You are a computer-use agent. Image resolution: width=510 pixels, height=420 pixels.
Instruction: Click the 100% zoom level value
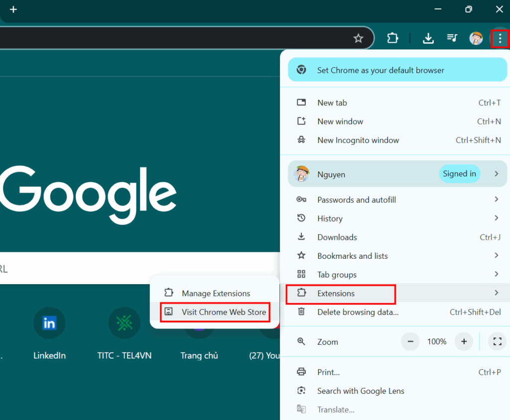coord(437,342)
